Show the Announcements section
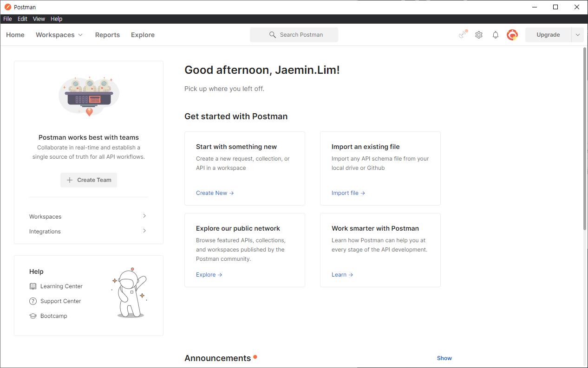The image size is (588, 368). click(444, 358)
